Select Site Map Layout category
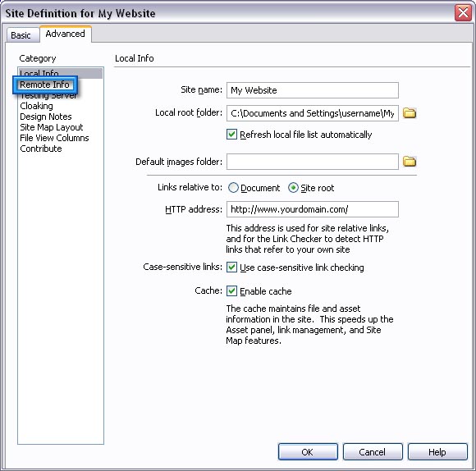 click(52, 127)
